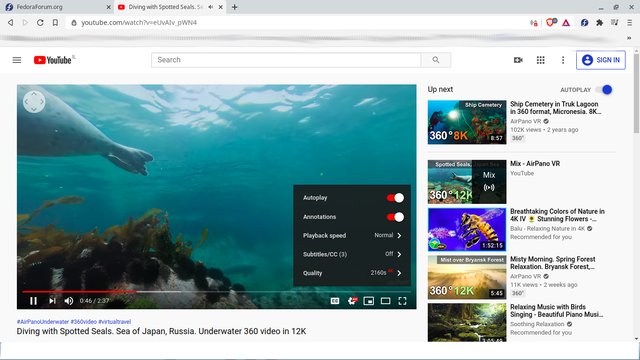Close the FedoraForum.org tab
Viewport: 640px width, 360px height.
click(108, 7)
